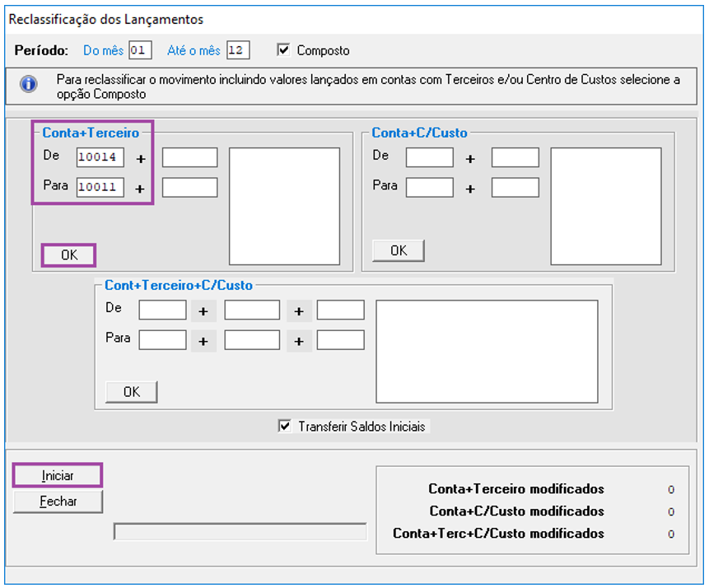The image size is (709, 588).
Task: Click the Conta+C/Custo group heading
Action: point(419,133)
